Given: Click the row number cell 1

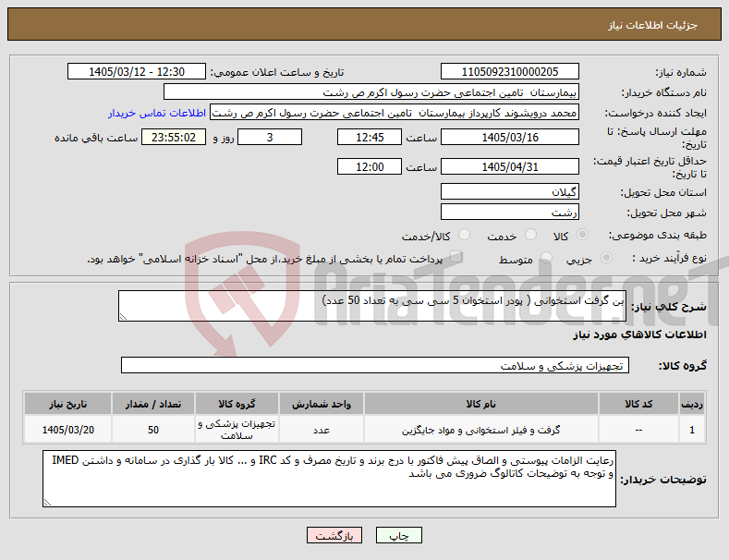Looking at the screenshot, I should 692,430.
